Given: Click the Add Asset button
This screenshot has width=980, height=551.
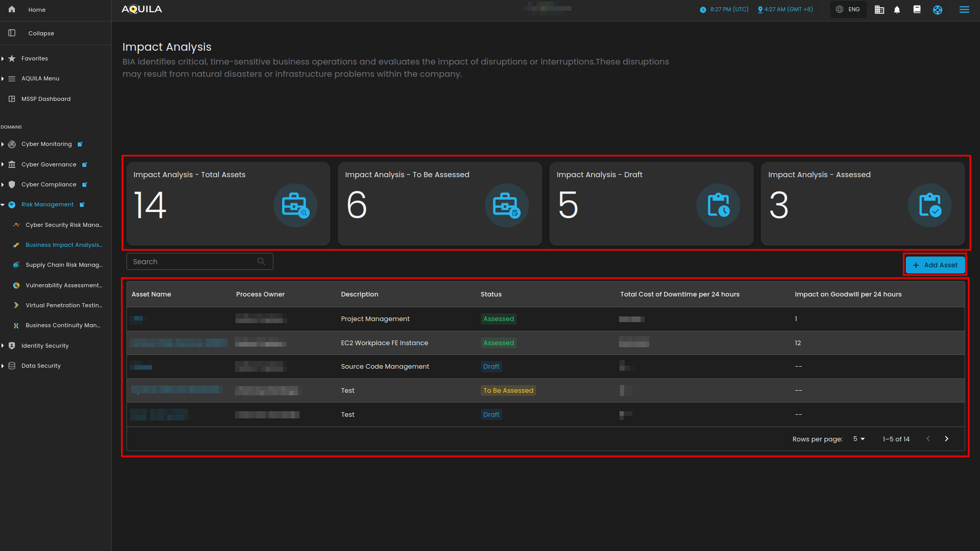Looking at the screenshot, I should click(x=935, y=265).
